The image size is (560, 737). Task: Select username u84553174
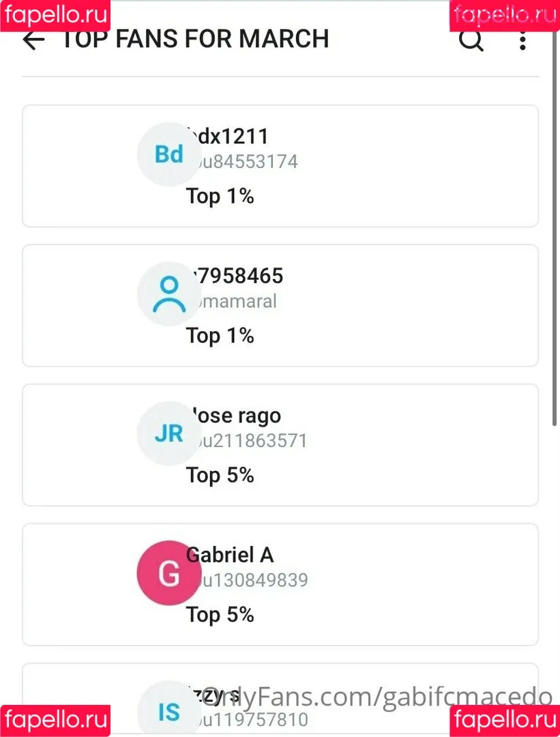242,162
